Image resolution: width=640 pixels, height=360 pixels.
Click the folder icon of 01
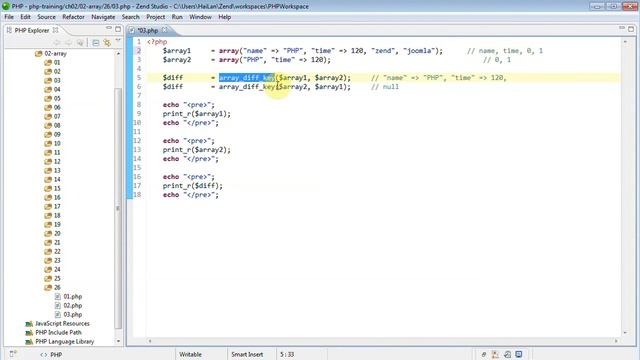click(48, 62)
